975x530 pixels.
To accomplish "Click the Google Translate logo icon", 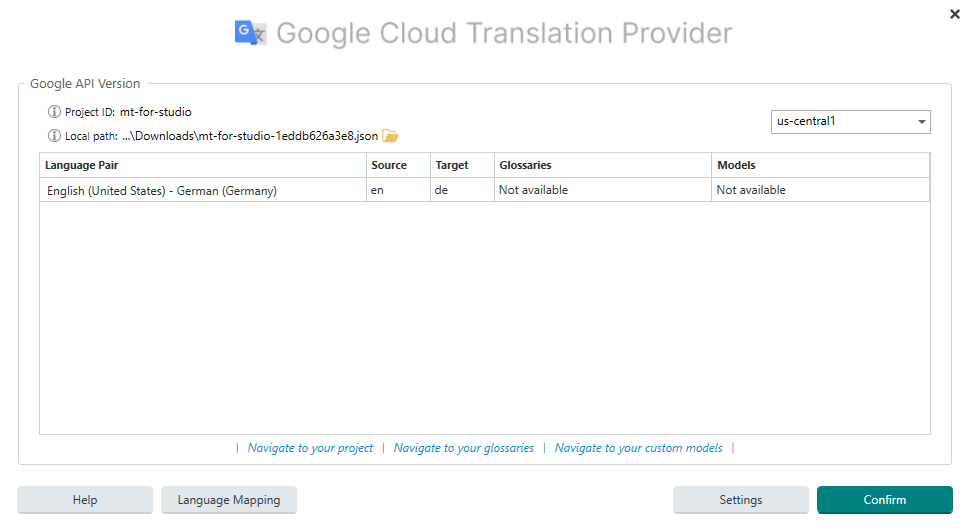I will click(x=251, y=33).
